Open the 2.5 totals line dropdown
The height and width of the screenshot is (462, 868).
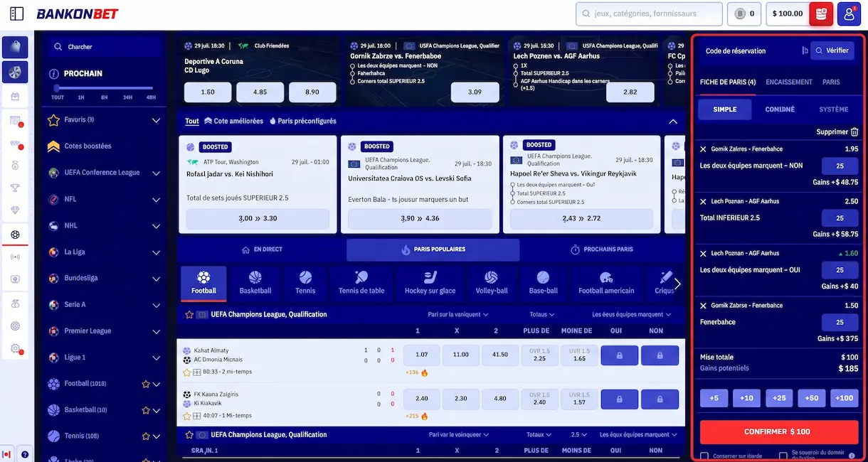(x=578, y=434)
